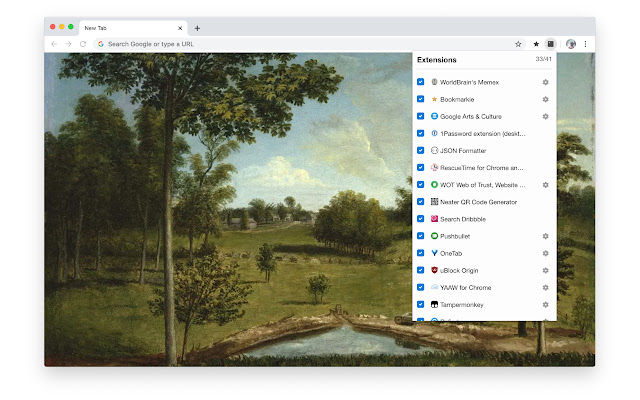Click the Search Dribbble pink icon
Screen dimensions: 640x400
(x=434, y=219)
